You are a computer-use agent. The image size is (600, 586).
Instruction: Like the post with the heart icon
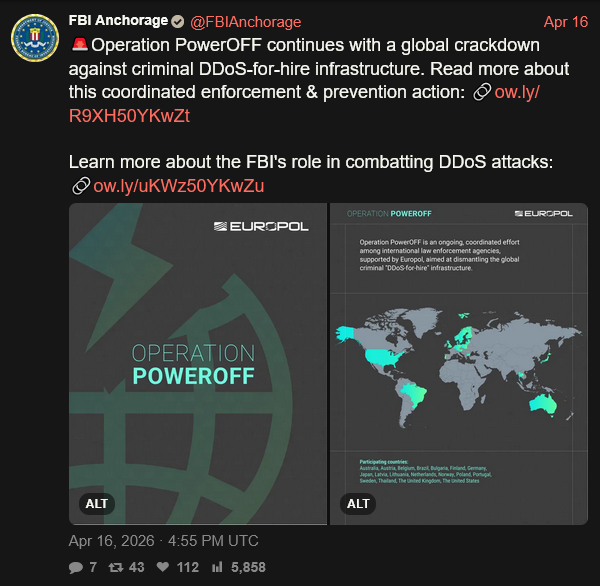(163, 567)
